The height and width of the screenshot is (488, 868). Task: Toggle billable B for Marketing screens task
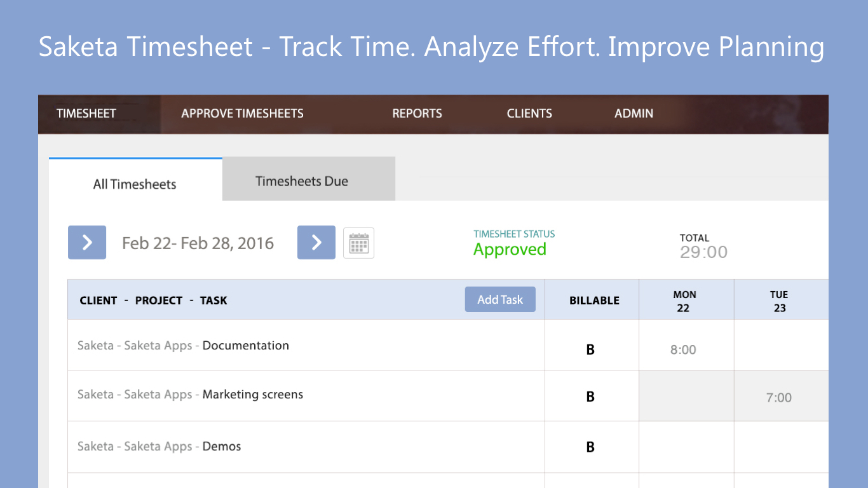pyautogui.click(x=590, y=396)
